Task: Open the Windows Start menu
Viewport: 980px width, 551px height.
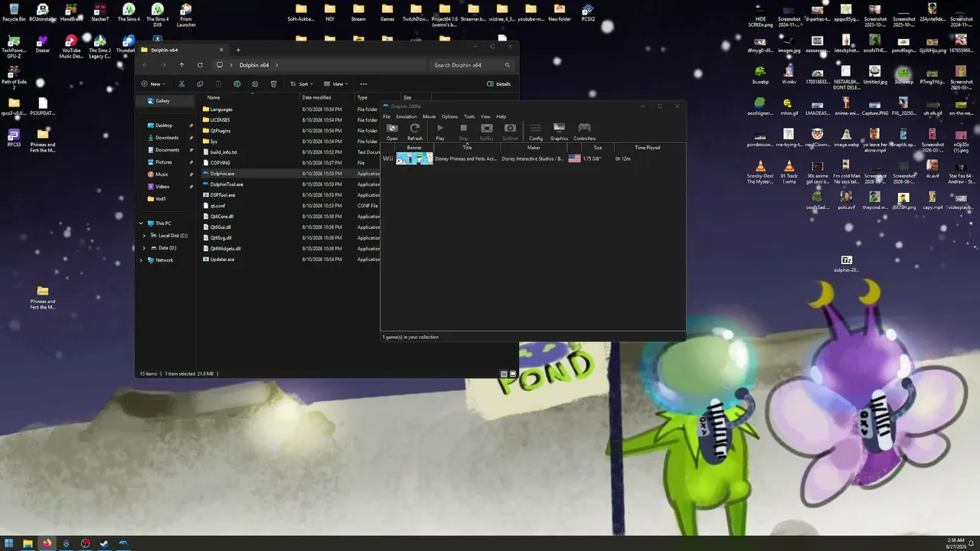Action: click(x=9, y=543)
